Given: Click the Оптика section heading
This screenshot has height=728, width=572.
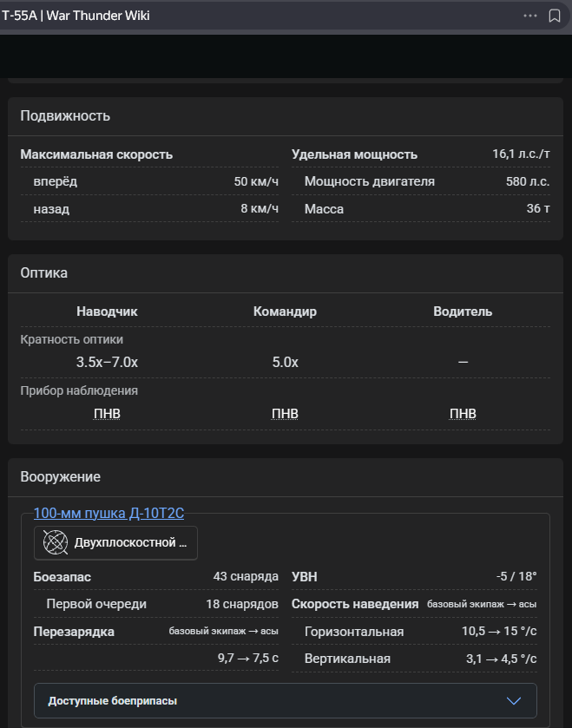Looking at the screenshot, I should 44,272.
